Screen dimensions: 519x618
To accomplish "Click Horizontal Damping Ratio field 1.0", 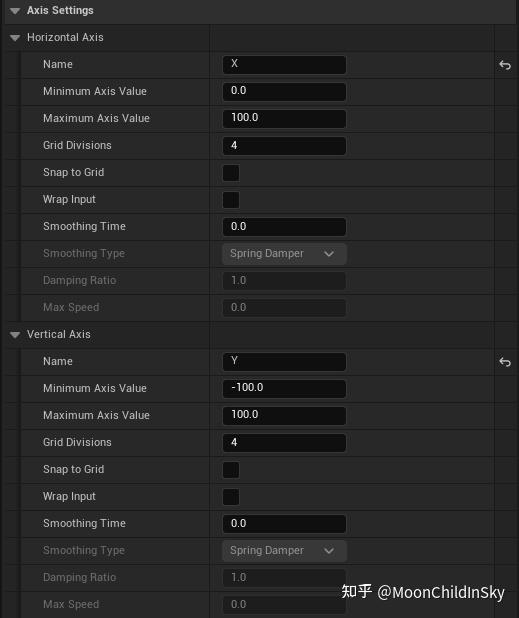I will (x=284, y=281).
